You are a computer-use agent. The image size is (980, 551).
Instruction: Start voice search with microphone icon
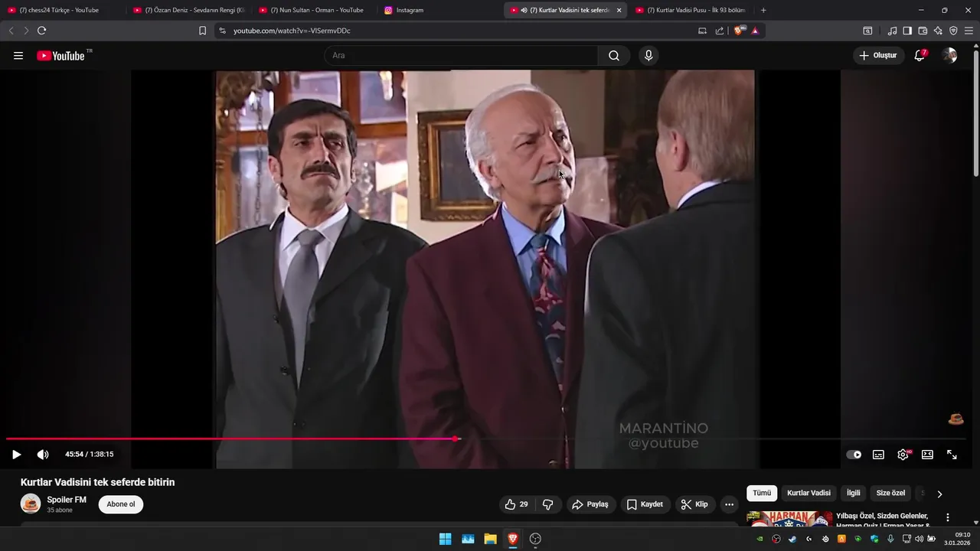(x=648, y=56)
